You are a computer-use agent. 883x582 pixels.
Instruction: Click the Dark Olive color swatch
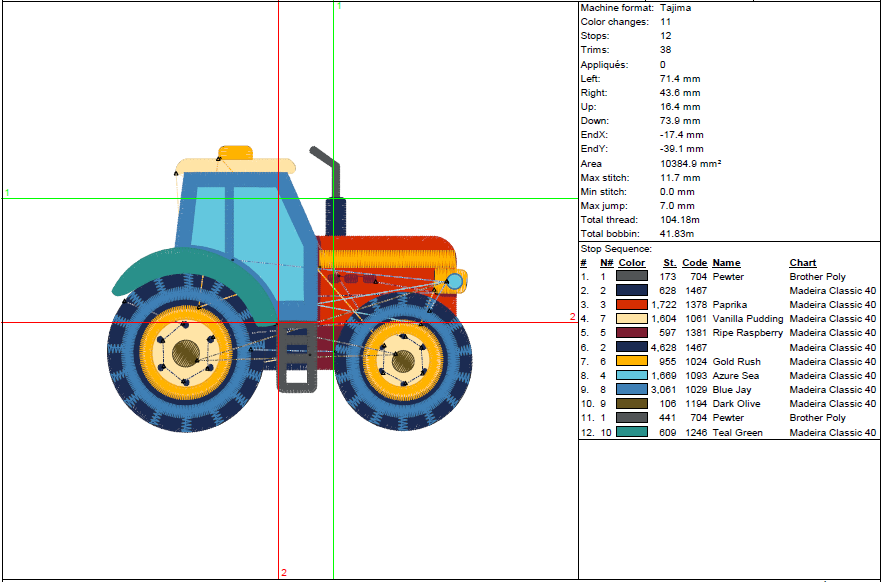[x=632, y=403]
